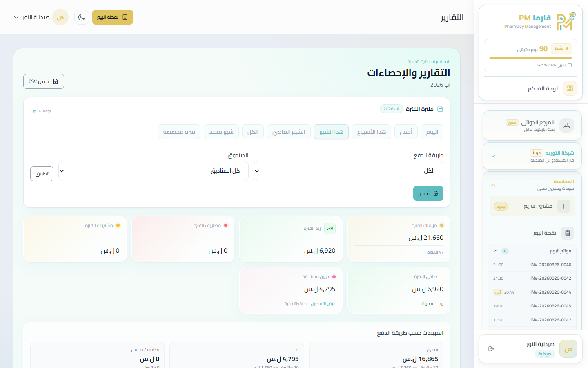Open لوحة التحكم dashboard grid icon

click(570, 88)
